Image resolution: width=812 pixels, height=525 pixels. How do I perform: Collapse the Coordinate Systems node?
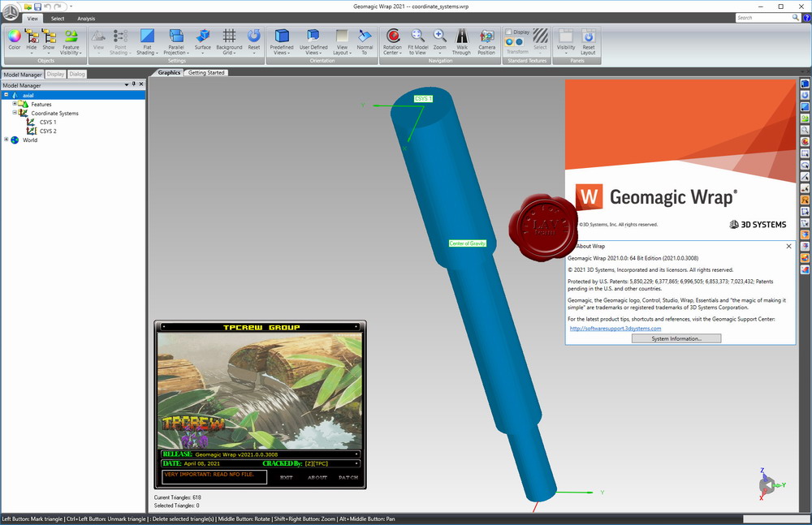[x=15, y=112]
